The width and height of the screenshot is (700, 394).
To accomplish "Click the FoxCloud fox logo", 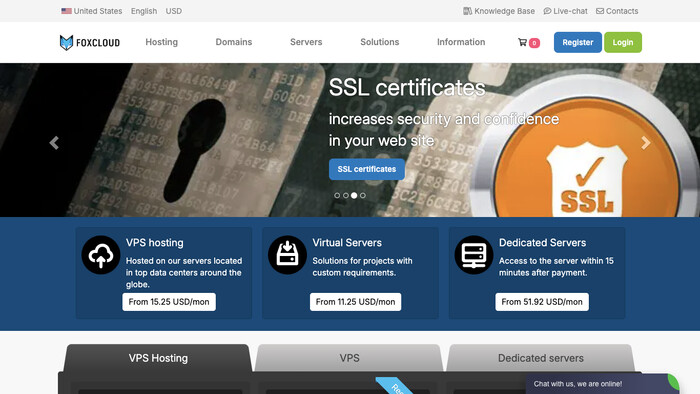I will 90,42.
